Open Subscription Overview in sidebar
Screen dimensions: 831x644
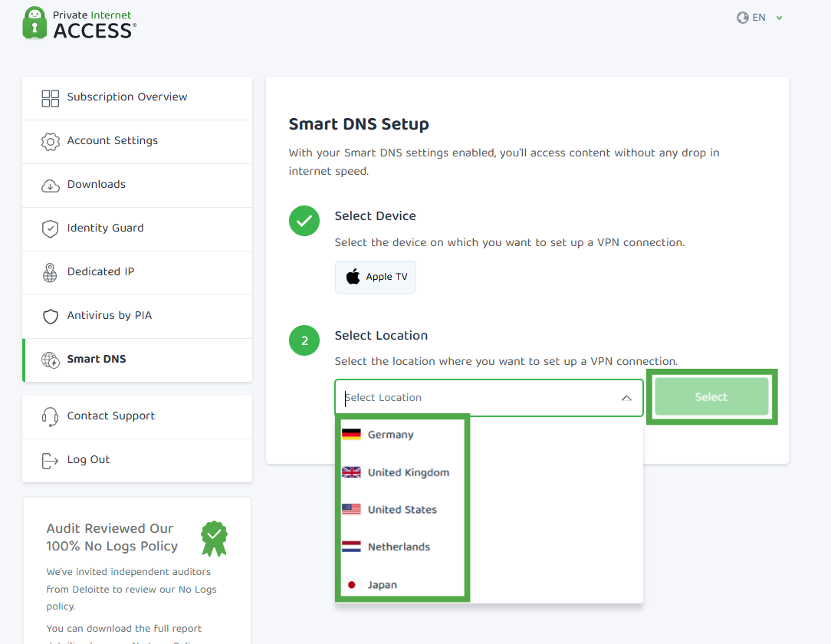[137, 98]
